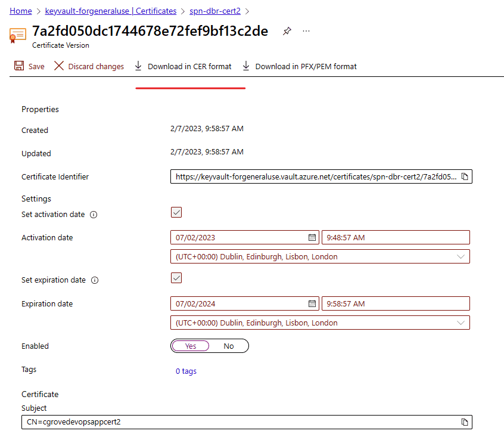Select the Subject CN=cgrovedevopsappcert2 field

pyautogui.click(x=247, y=422)
